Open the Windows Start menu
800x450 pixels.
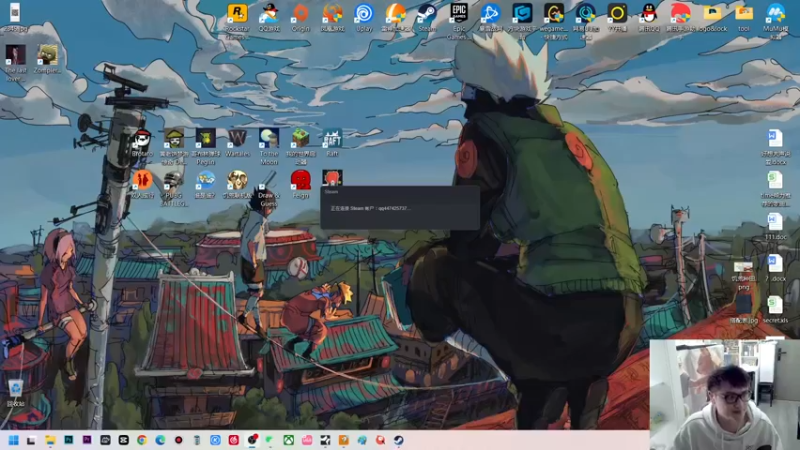tap(13, 440)
